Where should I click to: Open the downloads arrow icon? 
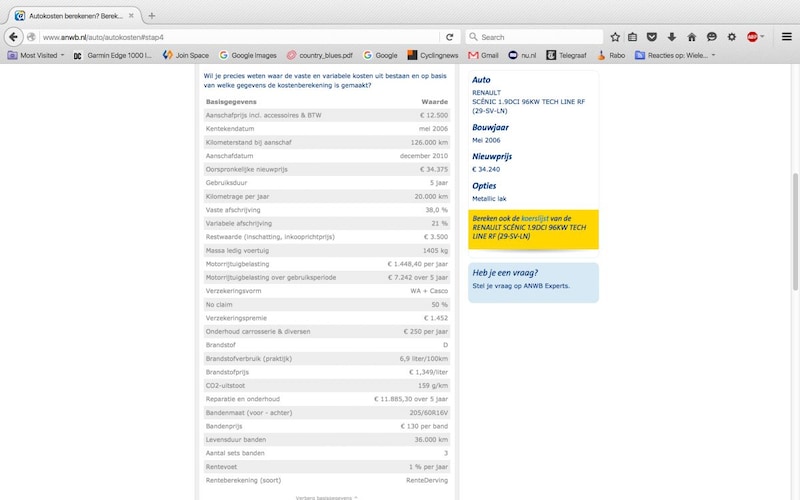pyautogui.click(x=672, y=37)
